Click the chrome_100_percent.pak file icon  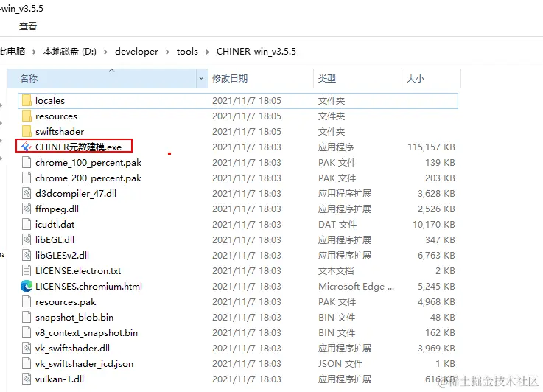27,162
